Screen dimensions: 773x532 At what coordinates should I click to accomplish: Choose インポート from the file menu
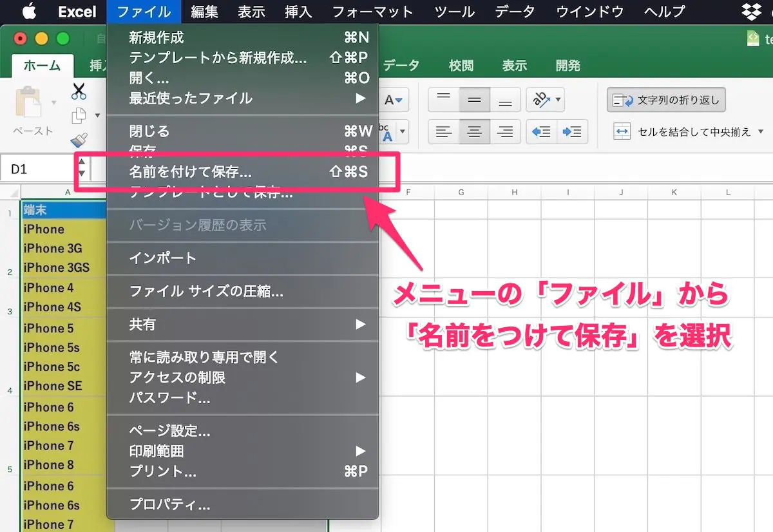pyautogui.click(x=242, y=258)
